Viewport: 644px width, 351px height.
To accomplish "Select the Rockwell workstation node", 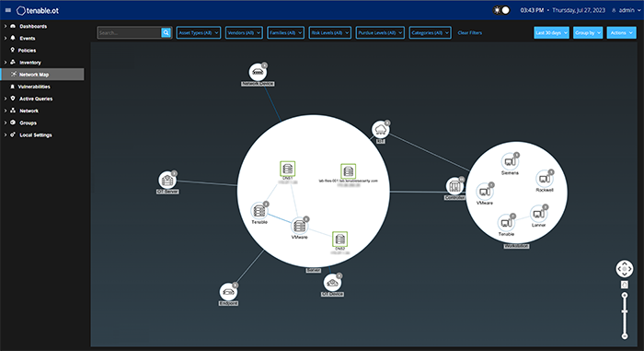I will coord(545,179).
